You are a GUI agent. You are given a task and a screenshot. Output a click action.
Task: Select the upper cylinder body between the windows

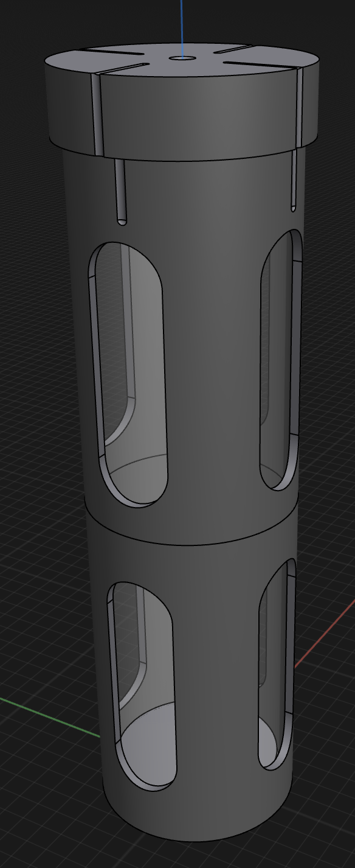pos(213,365)
